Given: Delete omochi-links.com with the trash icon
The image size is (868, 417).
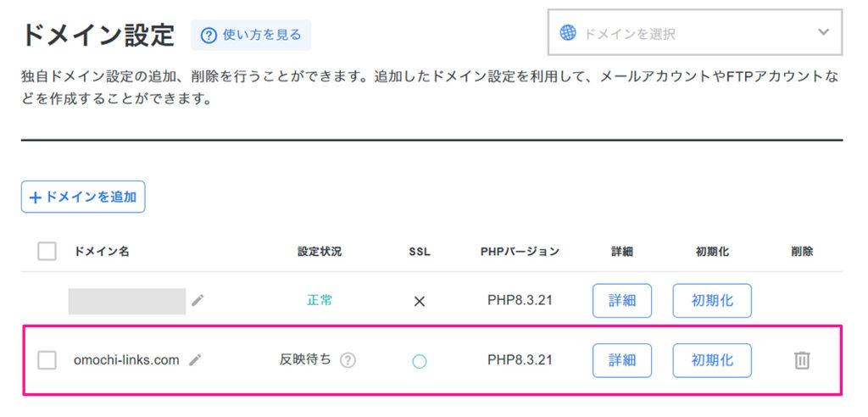Looking at the screenshot, I should coord(802,360).
